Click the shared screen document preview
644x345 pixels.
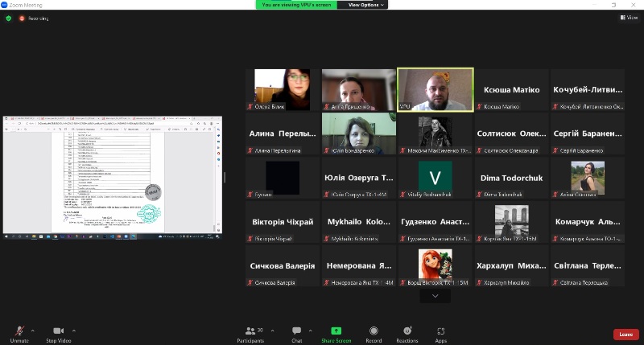pos(113,178)
